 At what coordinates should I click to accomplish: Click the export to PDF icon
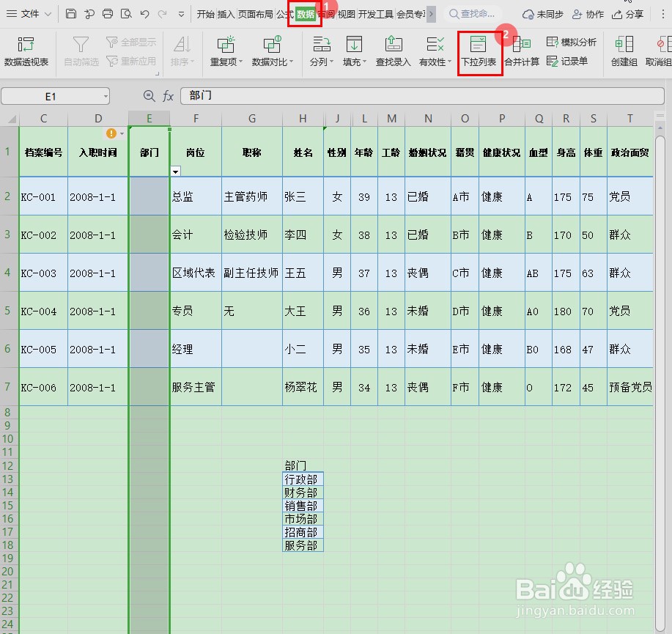(x=89, y=14)
